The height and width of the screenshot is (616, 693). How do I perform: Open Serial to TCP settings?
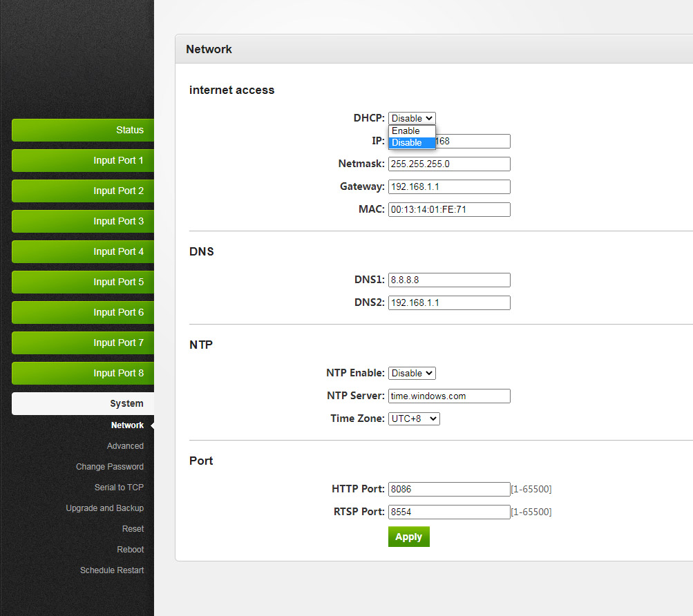pos(119,488)
